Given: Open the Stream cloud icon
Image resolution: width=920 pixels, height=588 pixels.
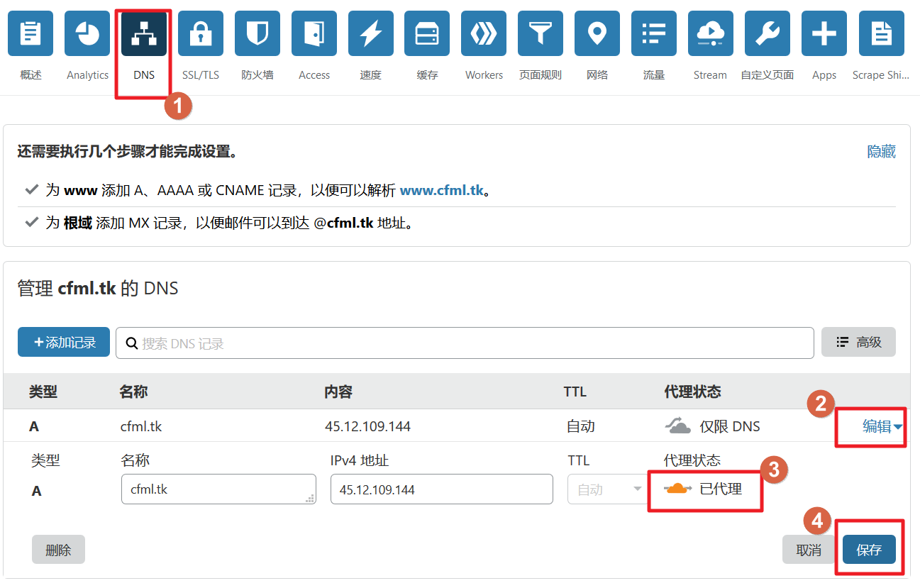Looking at the screenshot, I should click(710, 34).
